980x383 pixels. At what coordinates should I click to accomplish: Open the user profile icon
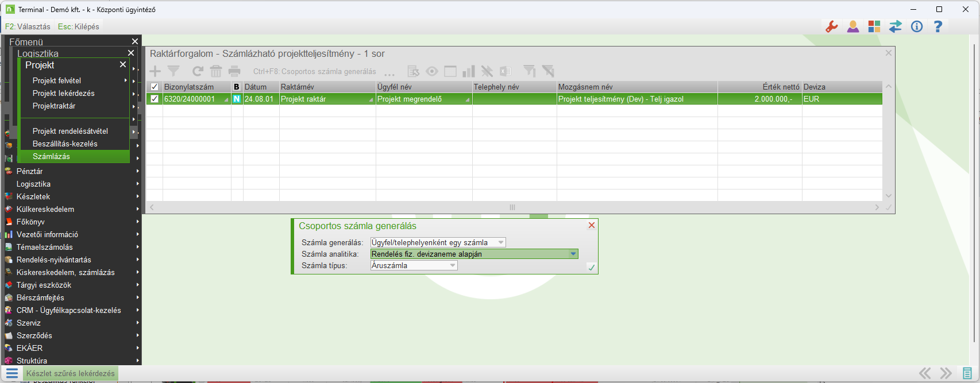point(853,26)
